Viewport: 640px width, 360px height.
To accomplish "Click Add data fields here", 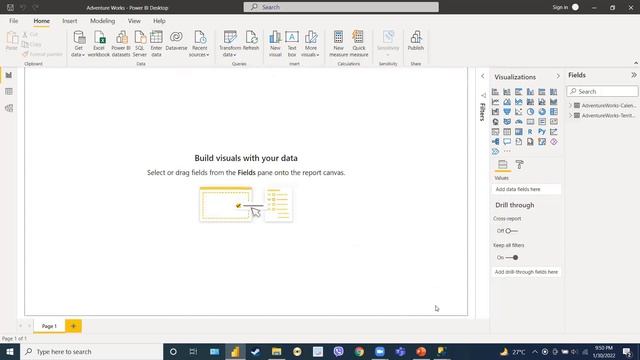I will pyautogui.click(x=526, y=189).
